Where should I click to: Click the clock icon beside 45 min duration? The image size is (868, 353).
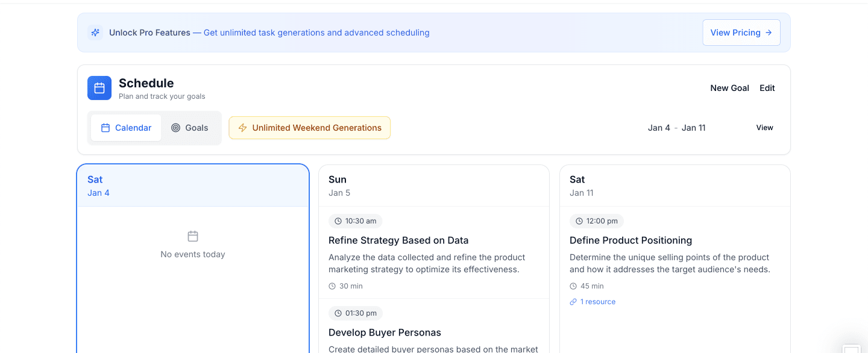click(x=573, y=286)
